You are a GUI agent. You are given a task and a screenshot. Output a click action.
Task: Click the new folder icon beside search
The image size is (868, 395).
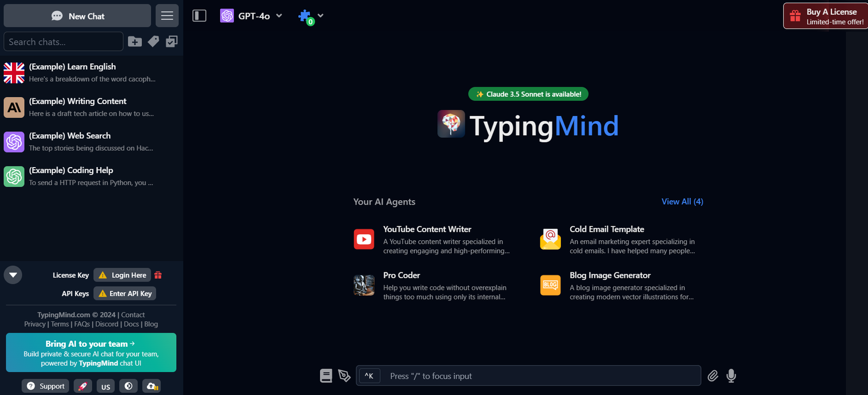pos(135,42)
